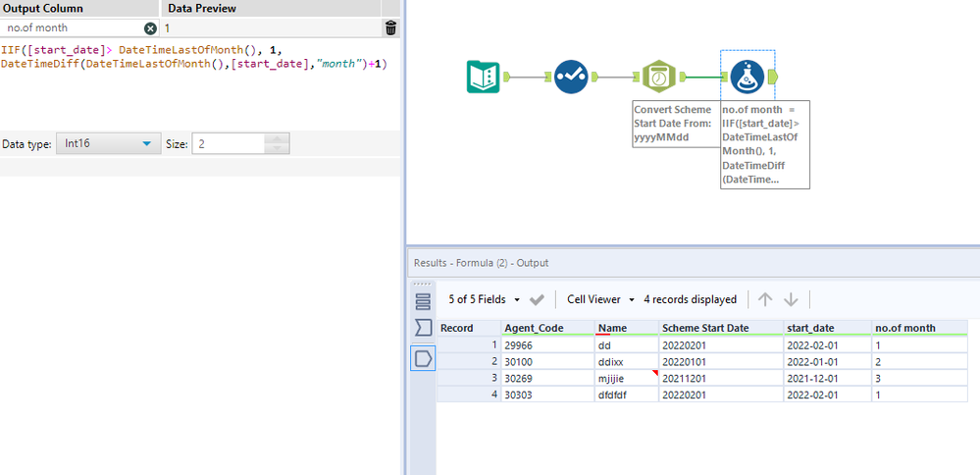The height and width of the screenshot is (475, 980).
Task: Select the Agent_Code column header
Action: coord(547,328)
